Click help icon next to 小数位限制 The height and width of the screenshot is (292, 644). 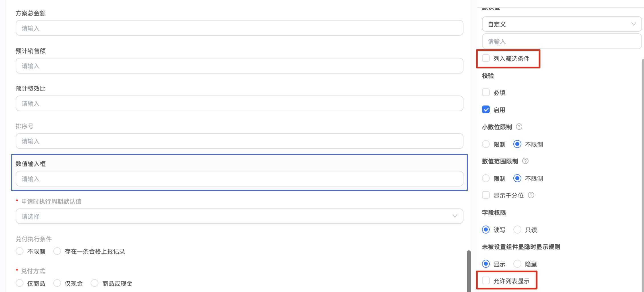(x=519, y=127)
